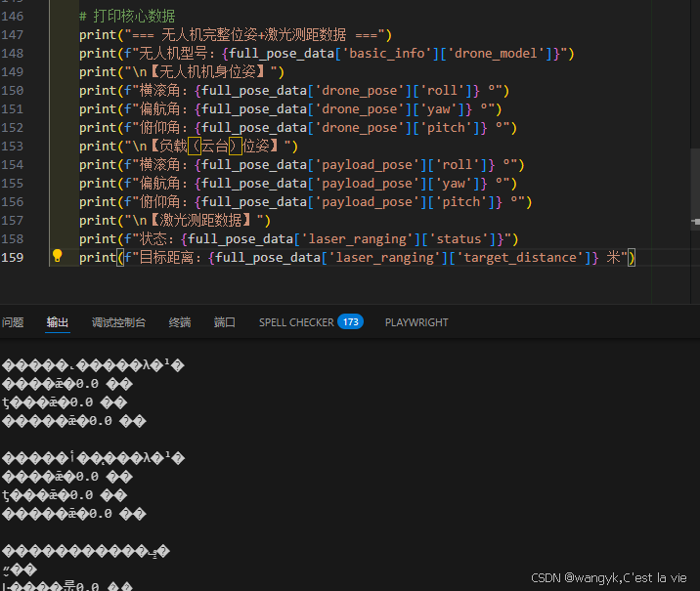Image resolution: width=700 pixels, height=591 pixels.
Task: Click the print keyword on line 155
Action: click(98, 184)
